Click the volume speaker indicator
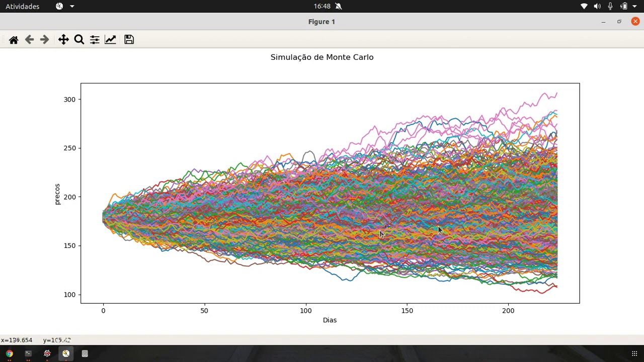This screenshot has height=362, width=644. (x=597, y=6)
